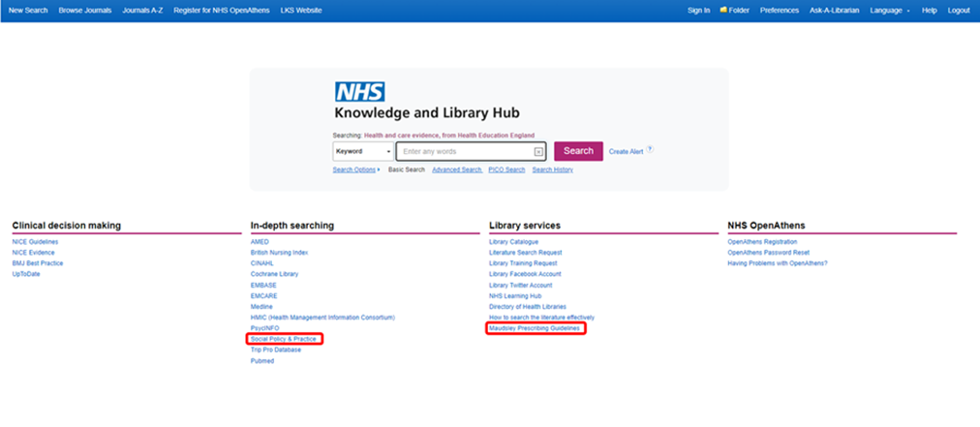Open Cochrane Library
980x427 pixels.
tap(274, 274)
